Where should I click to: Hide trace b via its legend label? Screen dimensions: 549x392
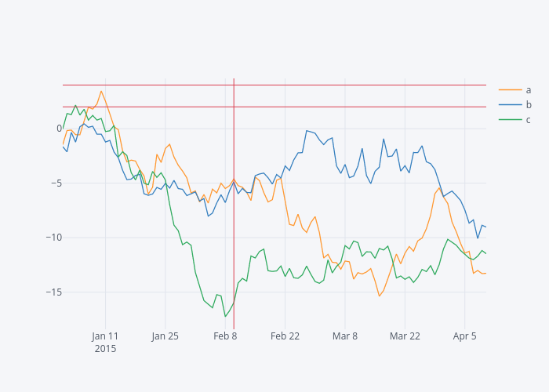click(x=528, y=105)
